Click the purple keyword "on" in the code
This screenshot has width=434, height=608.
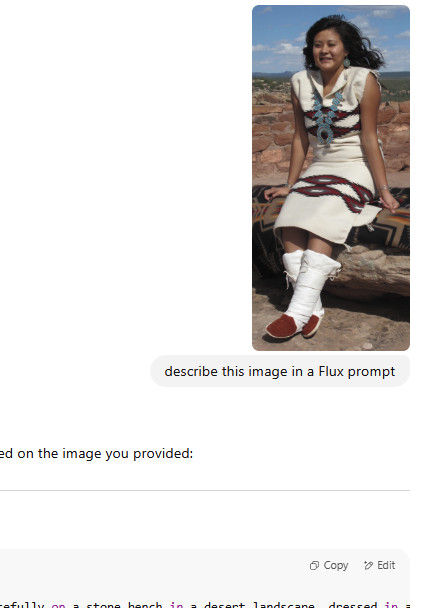point(58,604)
